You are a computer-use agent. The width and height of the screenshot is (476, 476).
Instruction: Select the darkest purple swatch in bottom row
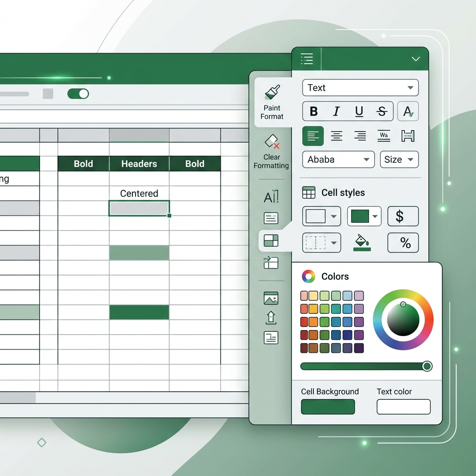tap(359, 348)
